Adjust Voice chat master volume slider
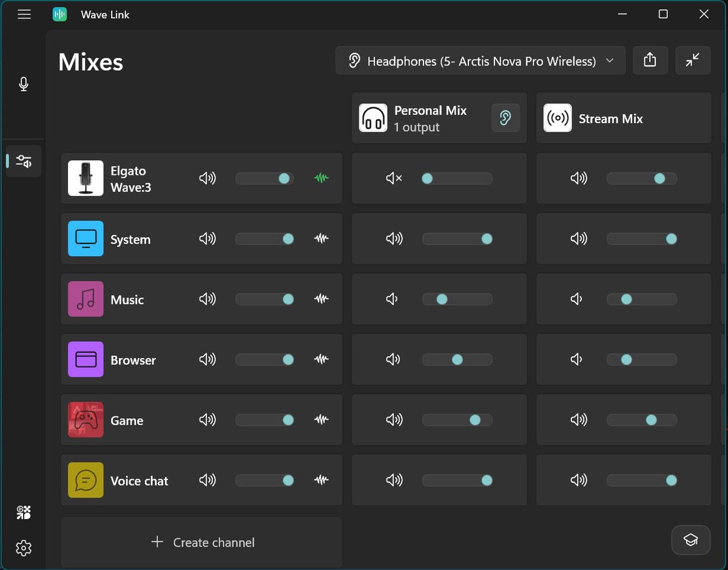728x570 pixels. pos(265,480)
